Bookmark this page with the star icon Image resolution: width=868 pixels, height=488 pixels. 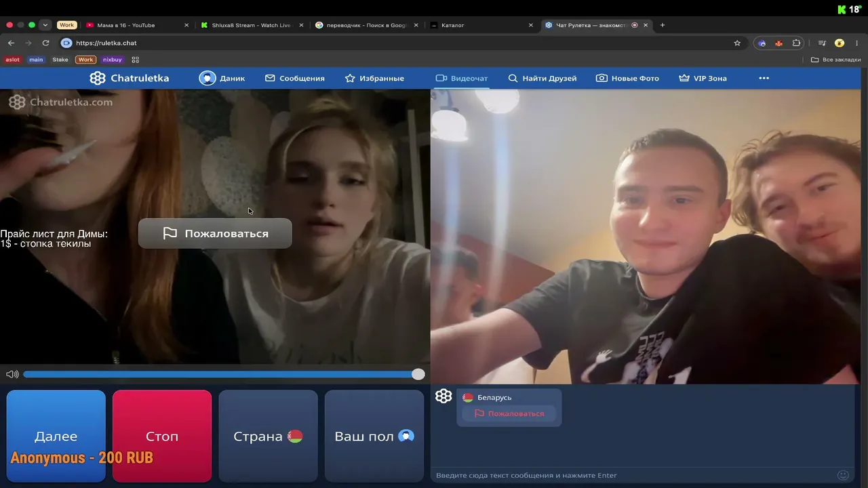point(737,43)
